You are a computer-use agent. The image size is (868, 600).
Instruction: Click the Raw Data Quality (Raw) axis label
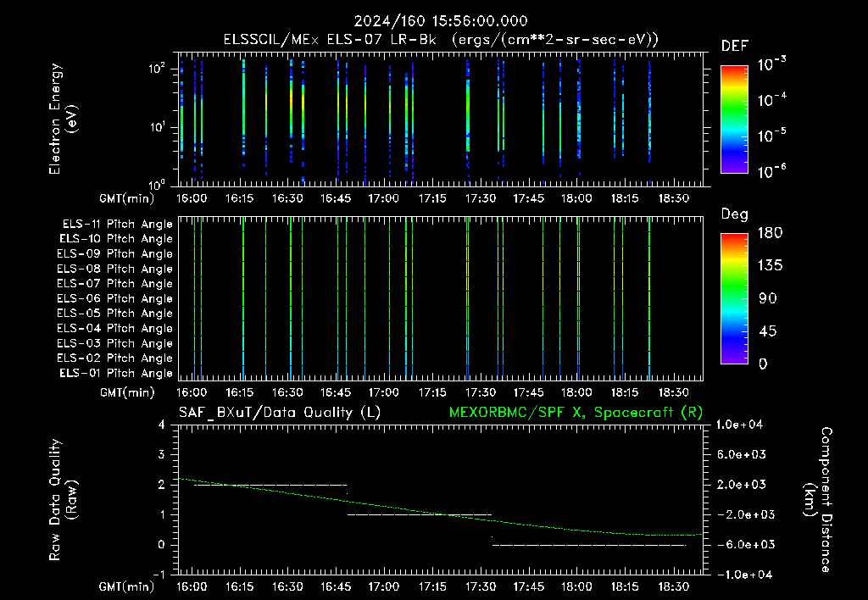click(x=63, y=500)
